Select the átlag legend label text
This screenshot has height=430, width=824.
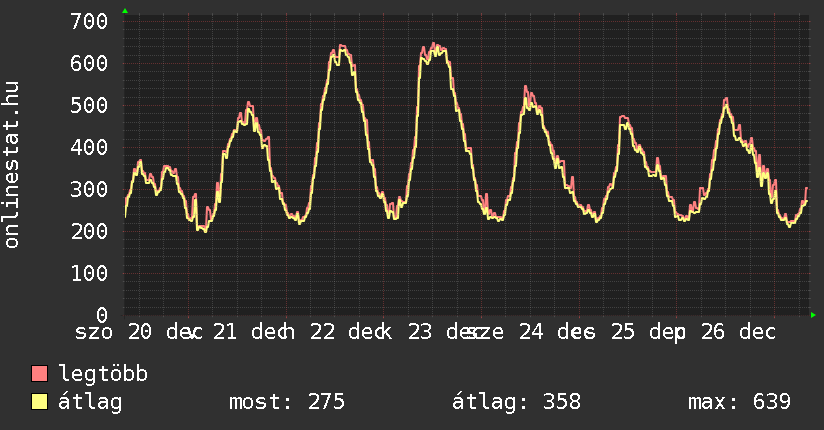pos(90,402)
